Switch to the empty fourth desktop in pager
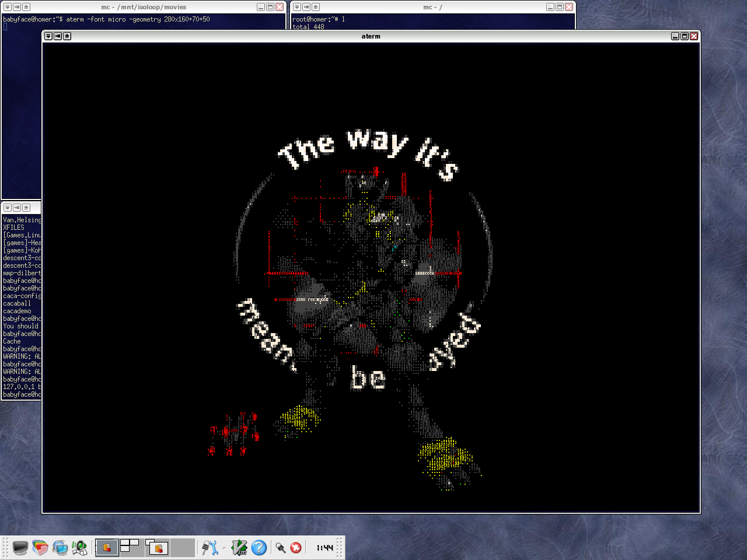 182,548
